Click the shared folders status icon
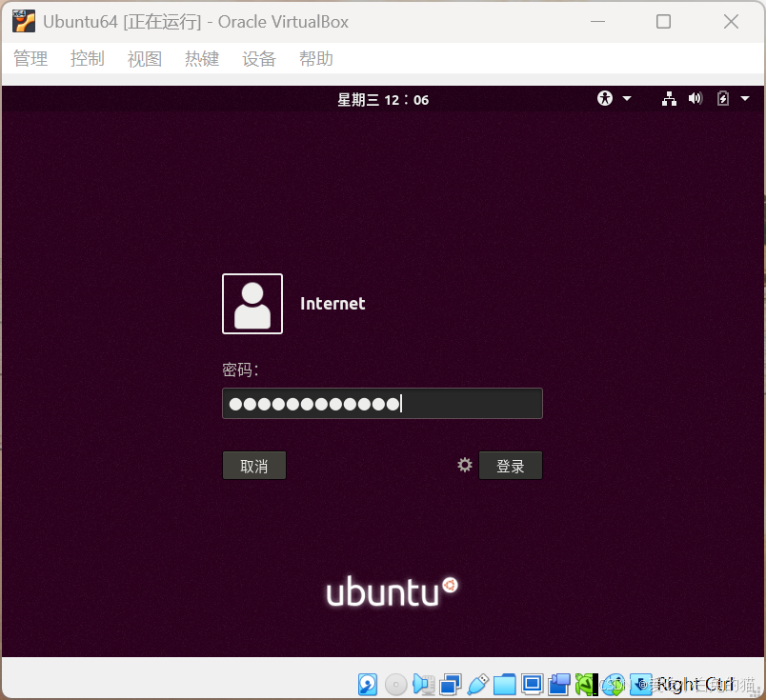Screen dimensions: 766x700 click(505, 685)
